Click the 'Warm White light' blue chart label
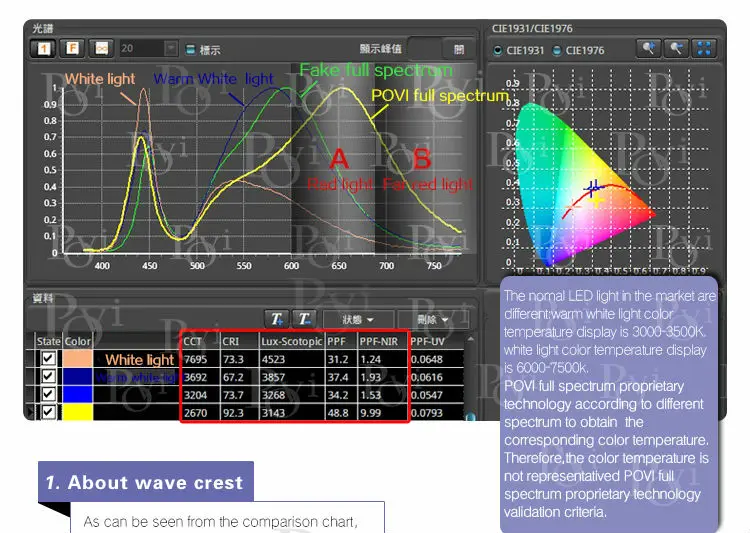 (213, 78)
